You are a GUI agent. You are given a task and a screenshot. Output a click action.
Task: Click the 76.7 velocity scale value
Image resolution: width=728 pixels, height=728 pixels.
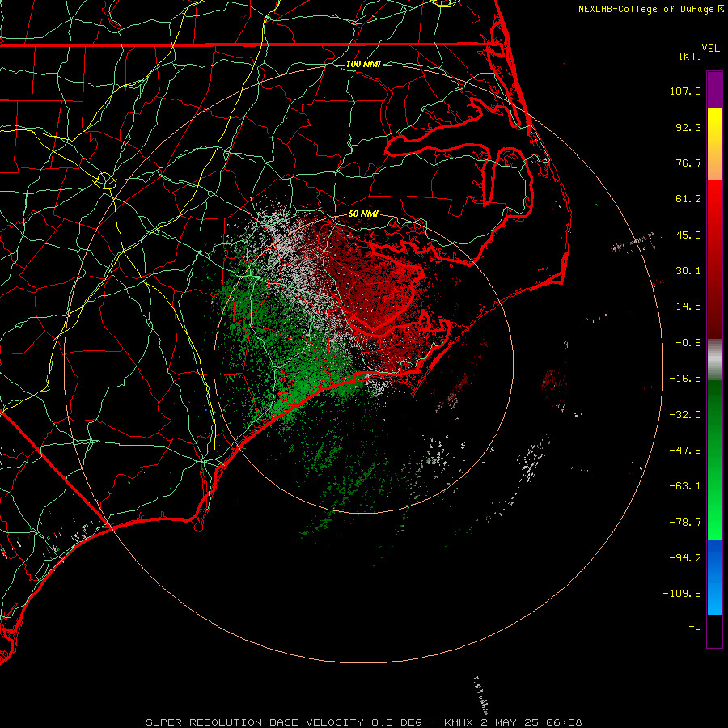[688, 163]
